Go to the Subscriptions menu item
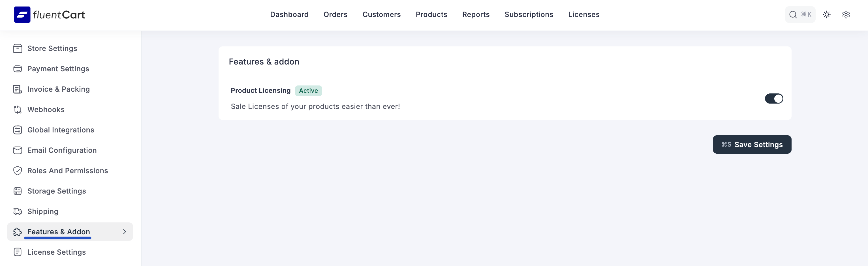Screen dimensions: 868x266 [x=528, y=14]
